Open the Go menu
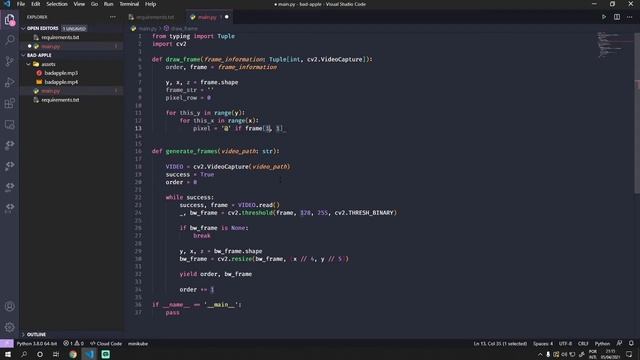The width and height of the screenshot is (640, 360). 94,4
